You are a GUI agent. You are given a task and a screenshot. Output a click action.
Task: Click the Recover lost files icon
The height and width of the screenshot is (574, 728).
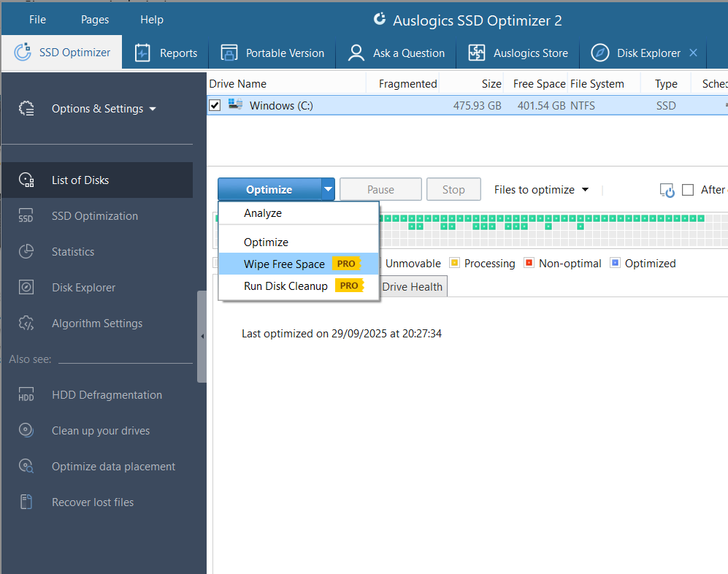point(26,502)
